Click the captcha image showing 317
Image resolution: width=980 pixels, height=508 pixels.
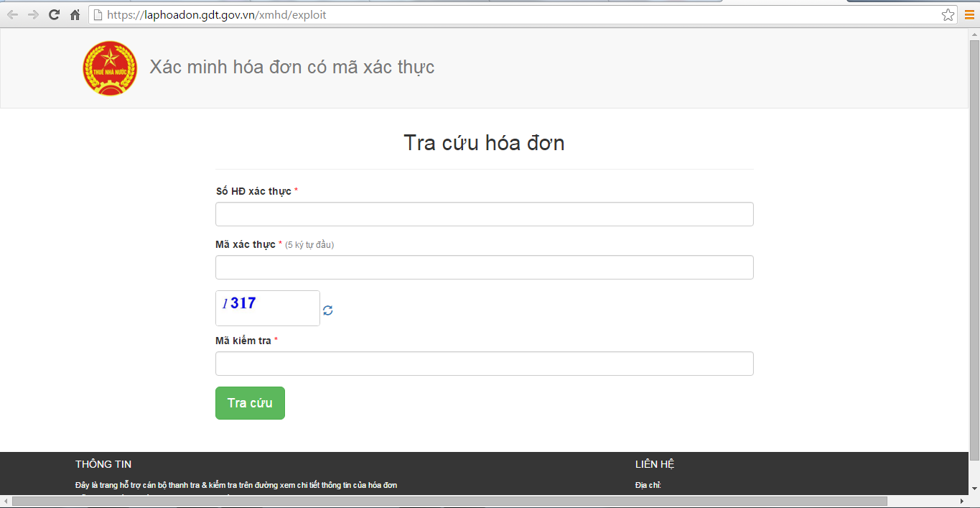pos(267,308)
